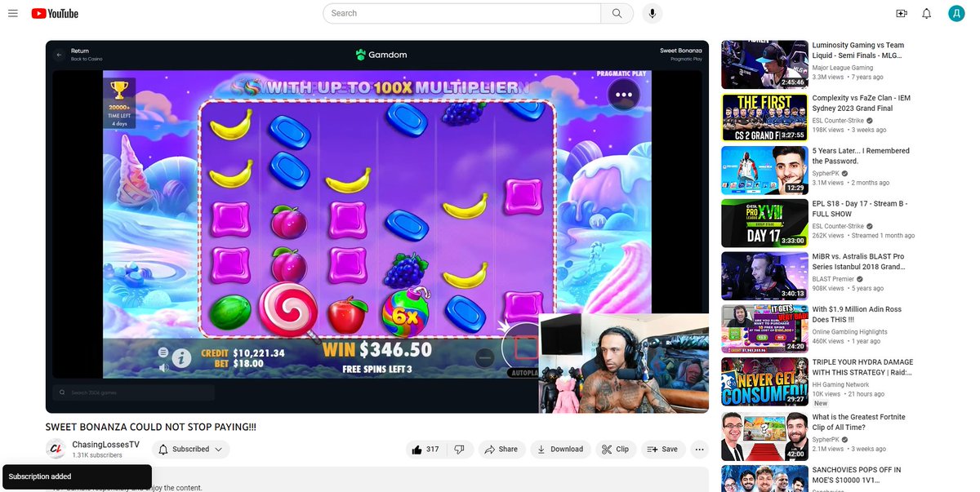Image resolution: width=980 pixels, height=492 pixels.
Task: Click the Gamdom logo in video
Action: (x=381, y=55)
